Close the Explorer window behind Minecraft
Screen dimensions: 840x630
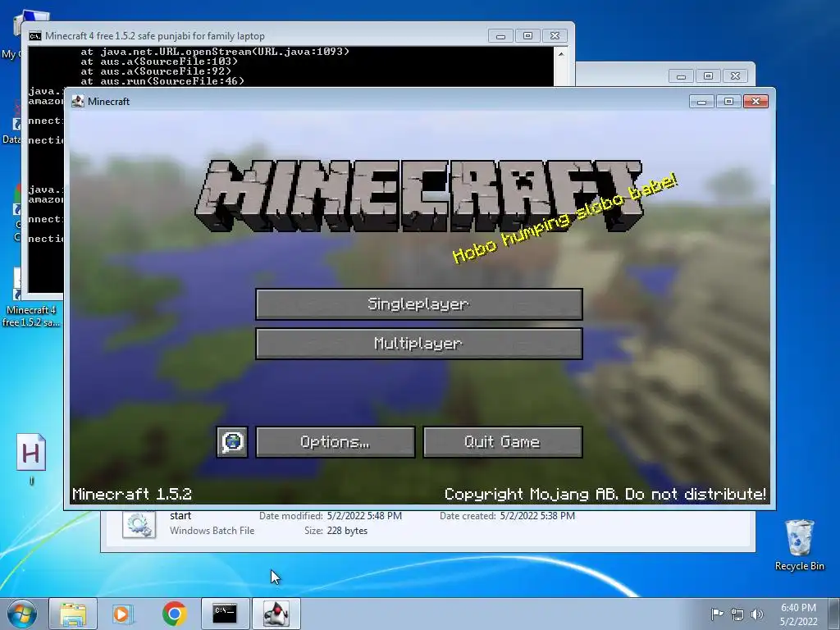(736, 76)
